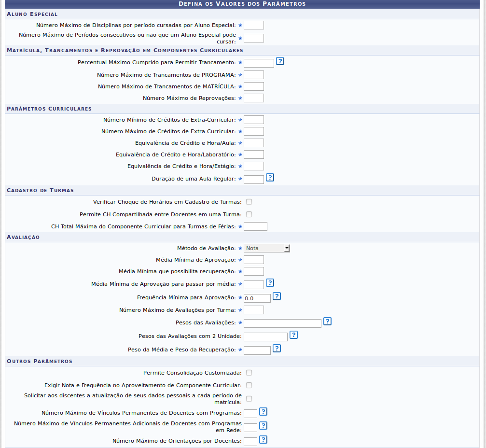Focus the Frequência Mínima para Aprovação field
486x448 pixels.
(257, 298)
